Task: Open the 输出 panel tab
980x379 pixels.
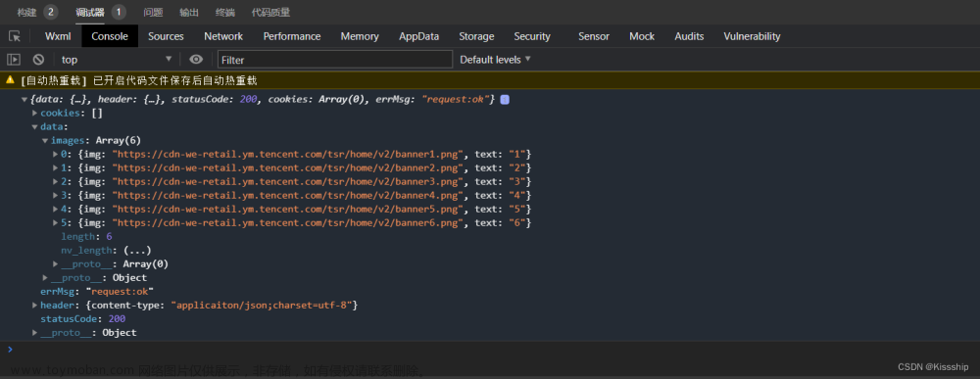Action: 189,12
